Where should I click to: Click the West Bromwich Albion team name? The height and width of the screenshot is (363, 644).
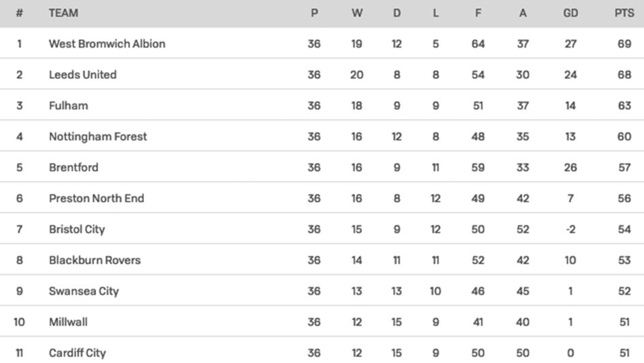(107, 44)
